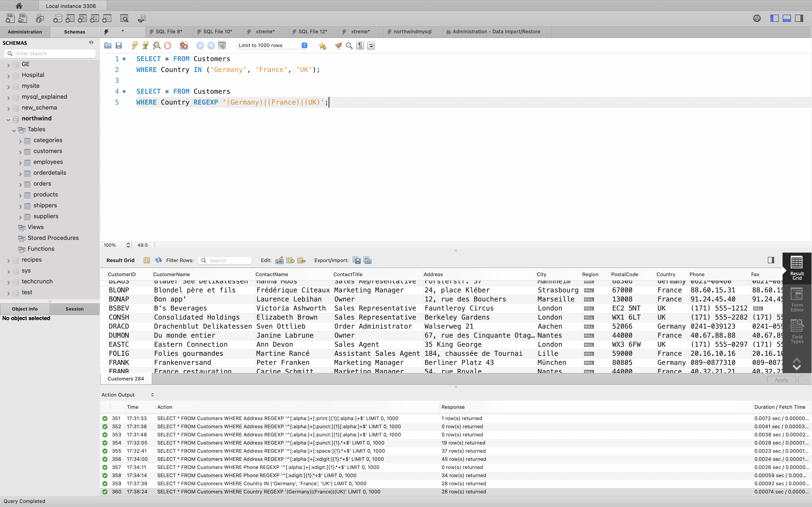The width and height of the screenshot is (812, 507).
Task: Click the editor zoom percentage stepper
Action: [x=128, y=245]
